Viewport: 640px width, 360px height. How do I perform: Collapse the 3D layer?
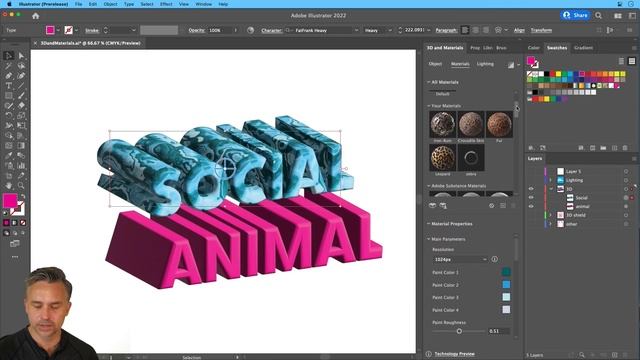click(551, 189)
